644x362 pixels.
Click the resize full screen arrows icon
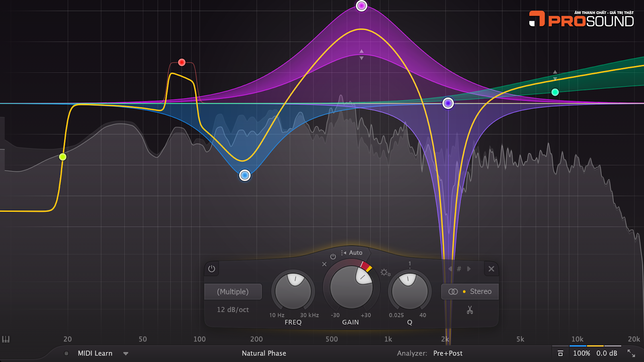click(x=631, y=353)
